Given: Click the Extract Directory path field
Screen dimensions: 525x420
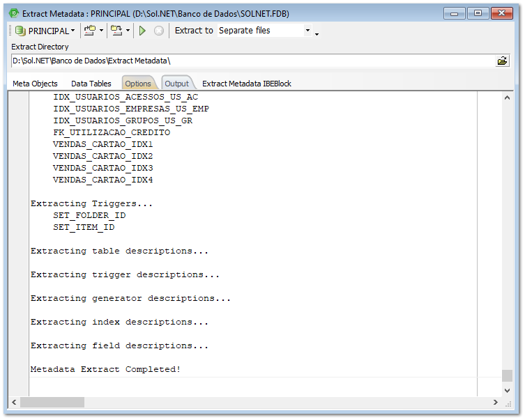Looking at the screenshot, I should pos(253,61).
